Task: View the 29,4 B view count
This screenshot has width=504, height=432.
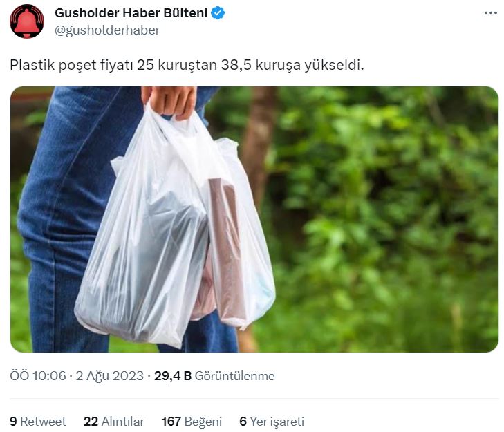Action: (173, 376)
